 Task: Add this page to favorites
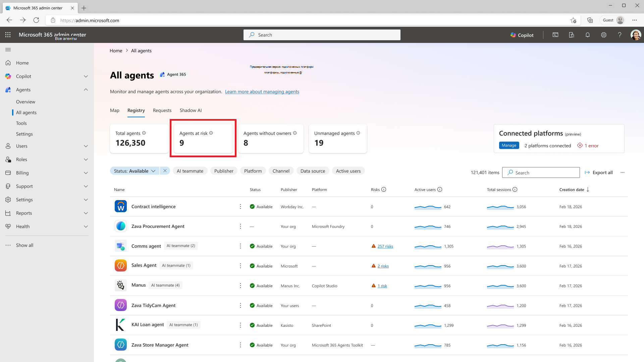coord(573,20)
